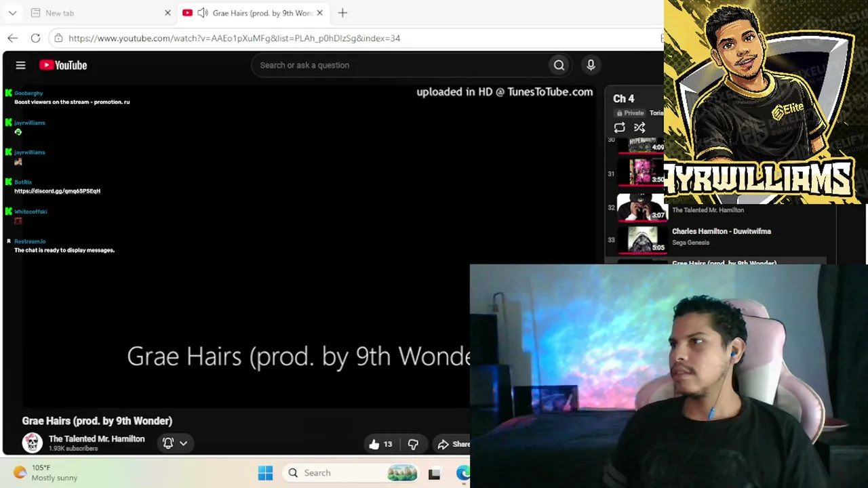Toggle loop playlist in the Ch 4 panel
The width and height of the screenshot is (868, 488).
(619, 127)
